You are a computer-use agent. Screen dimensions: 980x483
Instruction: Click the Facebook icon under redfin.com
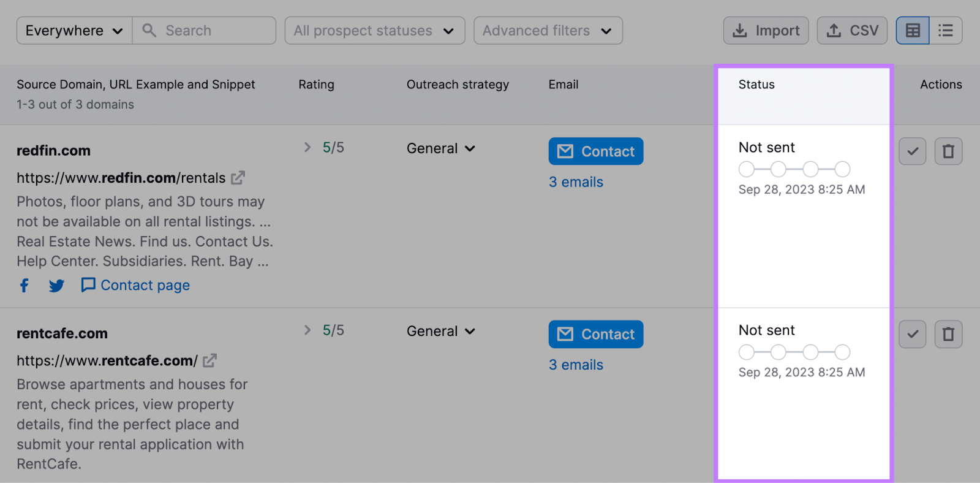point(24,285)
